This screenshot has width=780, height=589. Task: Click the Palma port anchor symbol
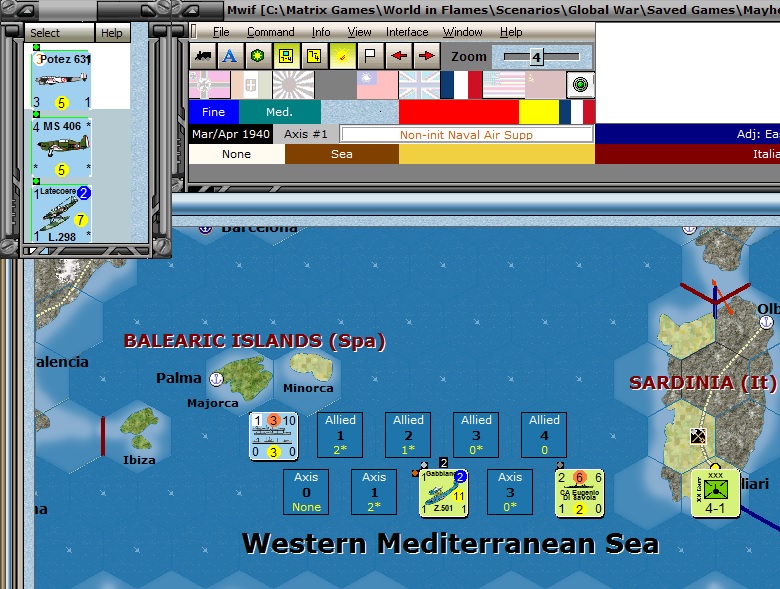[x=216, y=379]
